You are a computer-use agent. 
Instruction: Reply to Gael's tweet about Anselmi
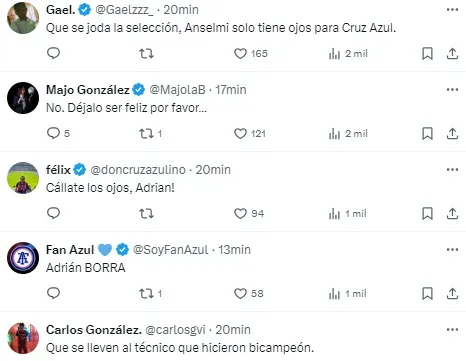(53, 53)
